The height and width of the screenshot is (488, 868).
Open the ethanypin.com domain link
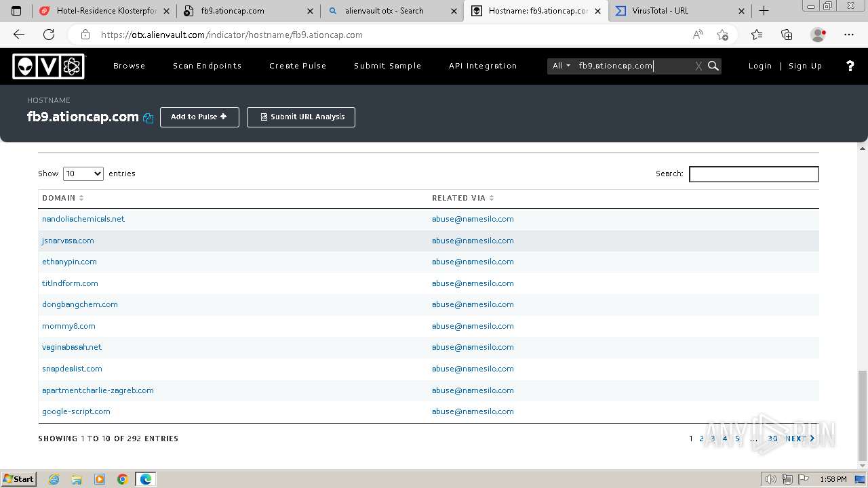pyautogui.click(x=69, y=262)
